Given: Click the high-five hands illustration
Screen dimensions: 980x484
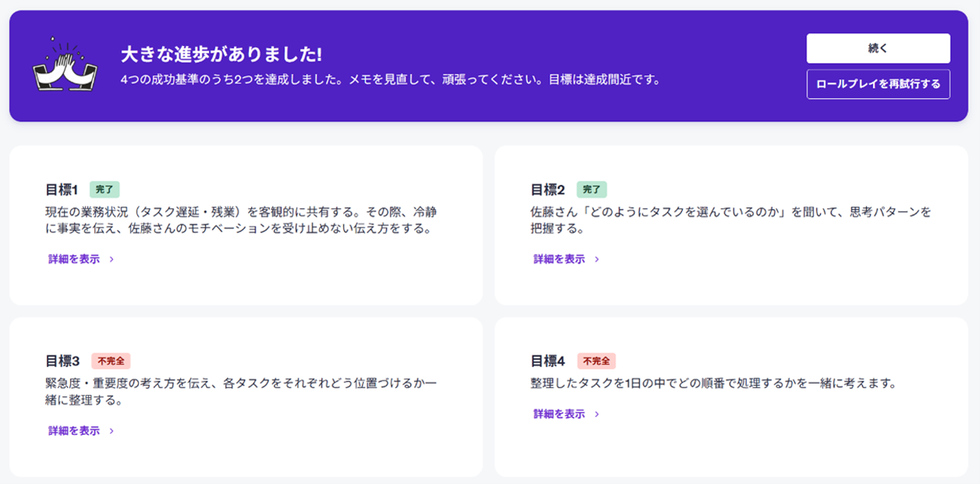Looking at the screenshot, I should click(x=65, y=66).
